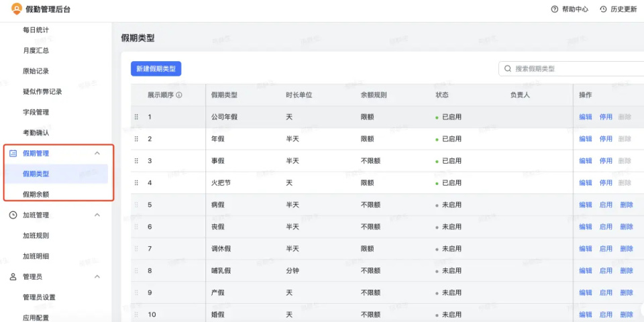The width and height of the screenshot is (644, 322).
Task: Click the 假期管理 calendar icon in the sidebar
Action: pyautogui.click(x=13, y=153)
